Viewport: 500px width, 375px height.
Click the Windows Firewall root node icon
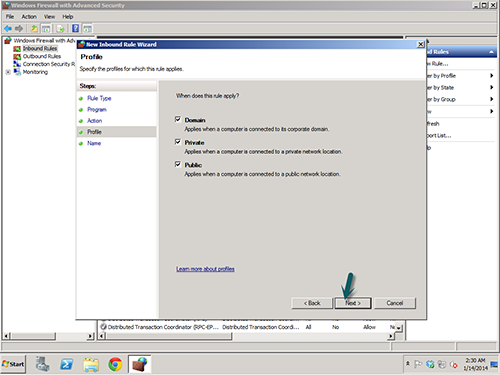click(8, 41)
